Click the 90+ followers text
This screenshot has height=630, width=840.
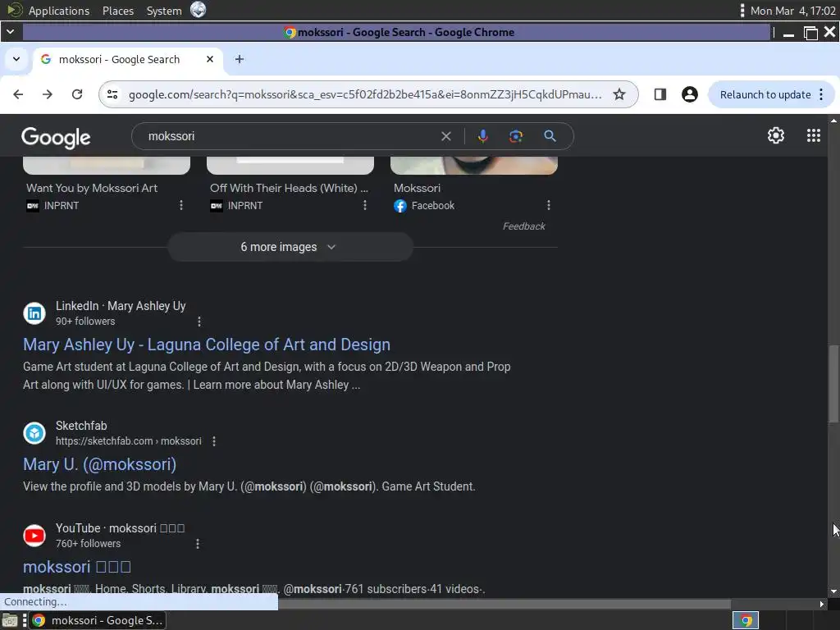click(x=85, y=321)
